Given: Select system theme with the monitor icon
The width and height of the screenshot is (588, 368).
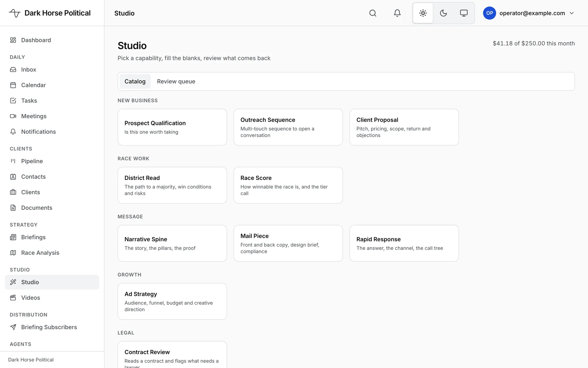Looking at the screenshot, I should [464, 13].
